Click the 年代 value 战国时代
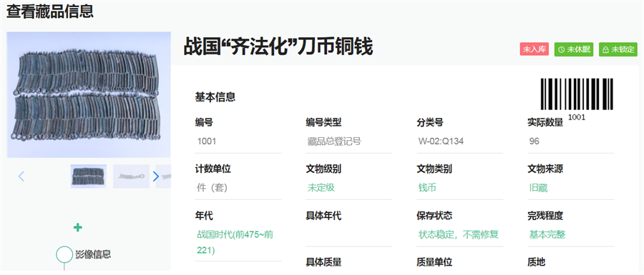Viewport: 644px width, 275px height. pyautogui.click(x=235, y=242)
